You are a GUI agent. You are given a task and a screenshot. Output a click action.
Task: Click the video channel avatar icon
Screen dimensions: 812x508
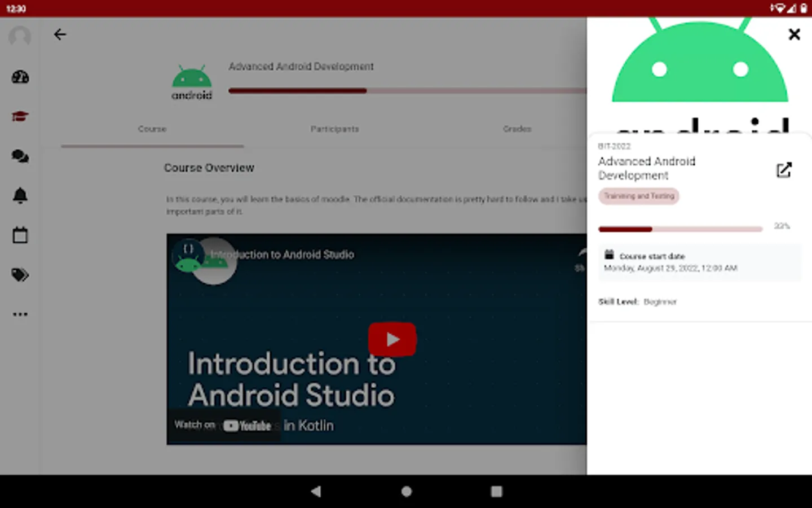[x=189, y=257]
